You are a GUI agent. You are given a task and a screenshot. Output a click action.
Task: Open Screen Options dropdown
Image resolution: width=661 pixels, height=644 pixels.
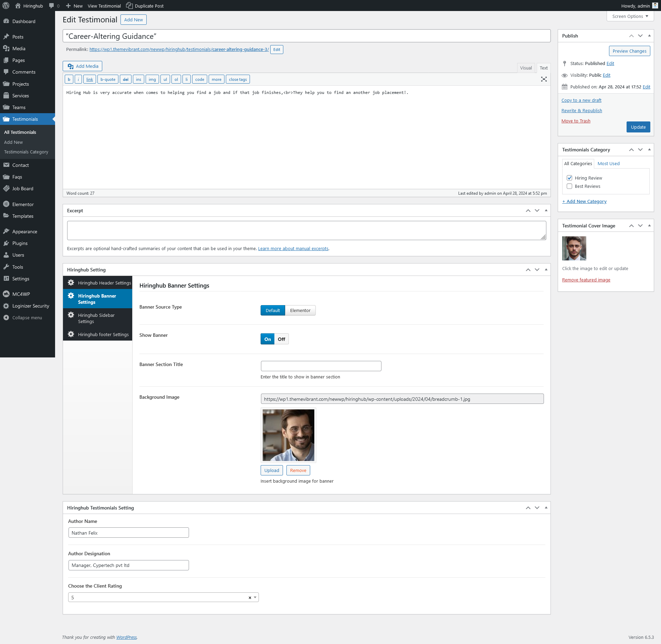pos(630,16)
